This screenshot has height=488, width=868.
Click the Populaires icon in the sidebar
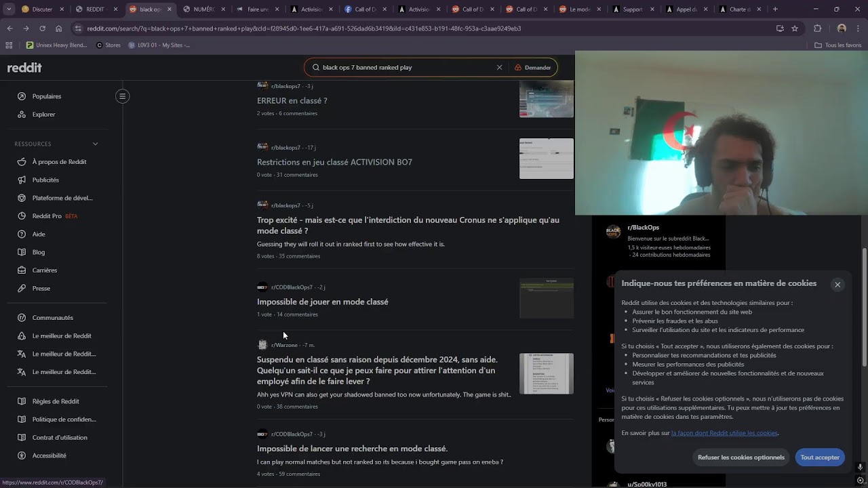pyautogui.click(x=22, y=96)
